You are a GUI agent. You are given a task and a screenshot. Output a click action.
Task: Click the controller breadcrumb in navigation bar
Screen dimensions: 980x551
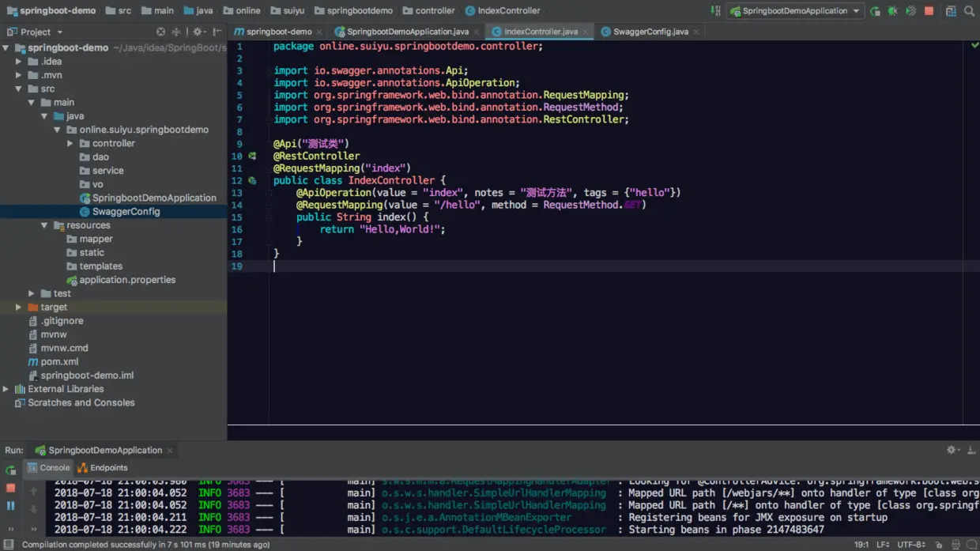tap(435, 11)
